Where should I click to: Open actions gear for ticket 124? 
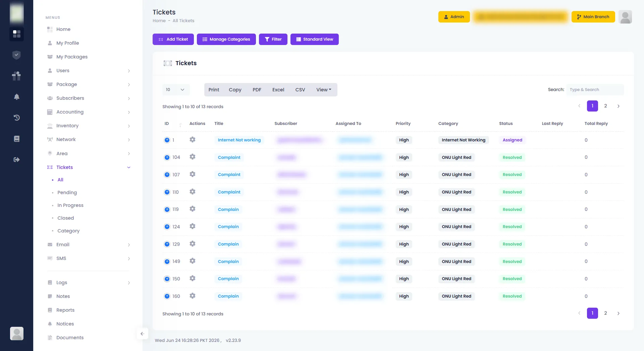click(x=192, y=226)
